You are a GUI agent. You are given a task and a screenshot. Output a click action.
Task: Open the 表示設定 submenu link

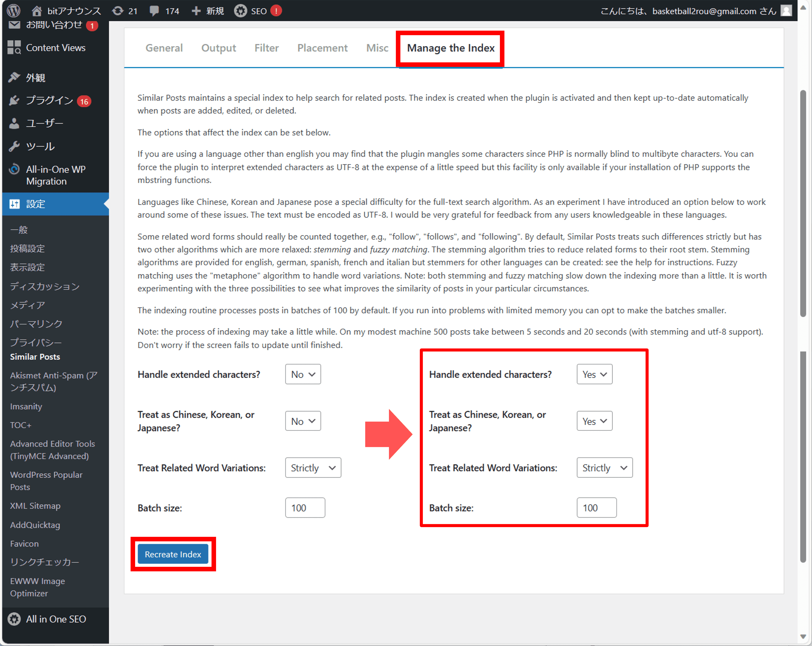point(27,267)
